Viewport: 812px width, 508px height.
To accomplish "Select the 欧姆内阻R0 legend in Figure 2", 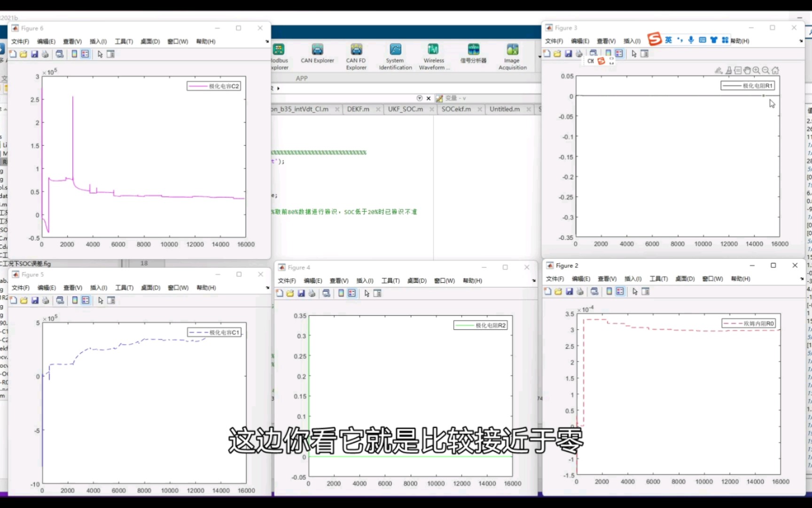I will (749, 323).
